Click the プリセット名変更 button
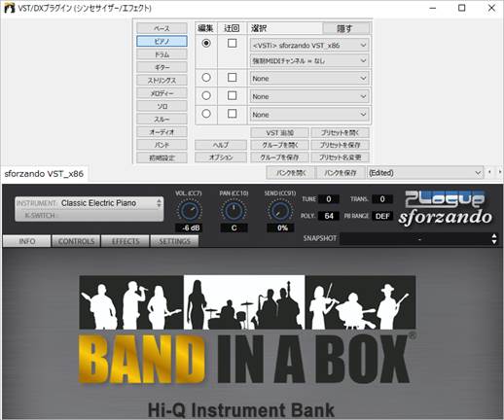Viewport: 504px width, 420px height. 340,157
